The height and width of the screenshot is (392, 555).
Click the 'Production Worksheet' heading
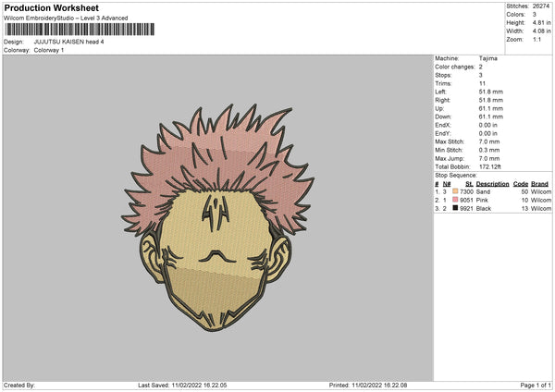pos(52,7)
